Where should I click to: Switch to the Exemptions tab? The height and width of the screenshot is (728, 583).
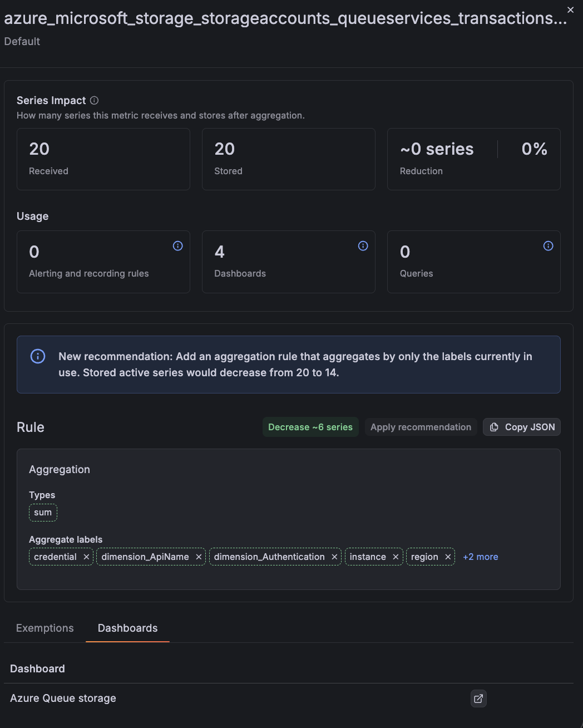[x=45, y=628]
